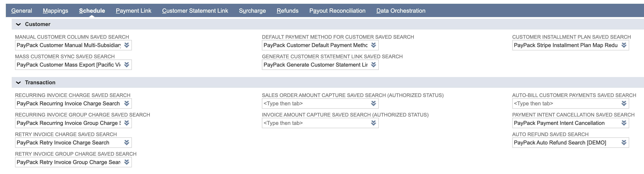Open the Auto Refund saved search dropdown
644x174 pixels.
[x=624, y=142]
